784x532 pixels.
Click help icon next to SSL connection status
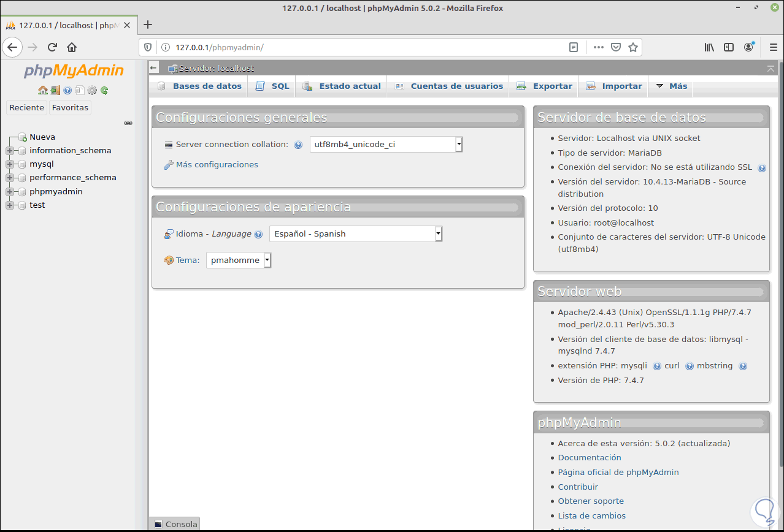click(762, 168)
